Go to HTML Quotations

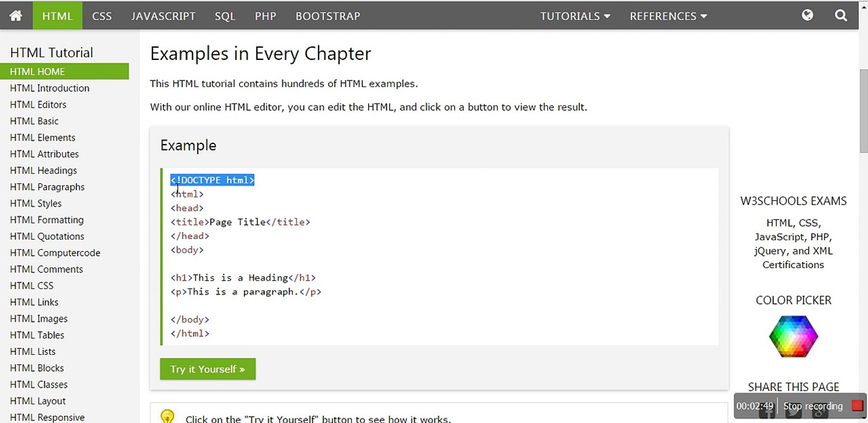47,236
